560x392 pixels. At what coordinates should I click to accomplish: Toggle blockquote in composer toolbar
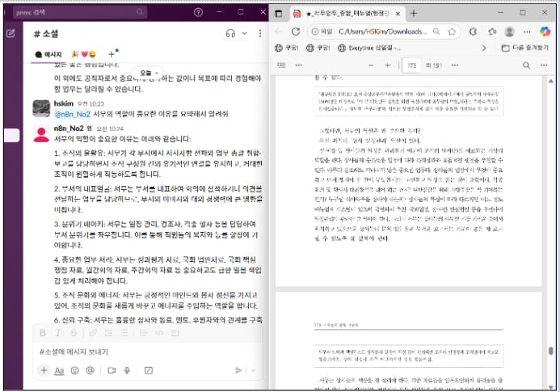tap(144, 333)
